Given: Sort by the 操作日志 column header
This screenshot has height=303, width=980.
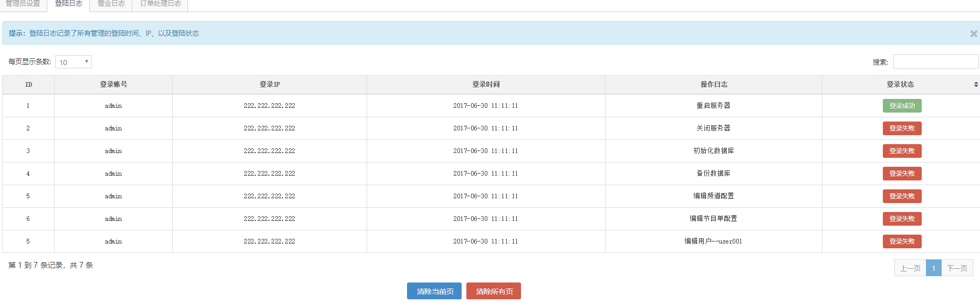Looking at the screenshot, I should coord(714,85).
